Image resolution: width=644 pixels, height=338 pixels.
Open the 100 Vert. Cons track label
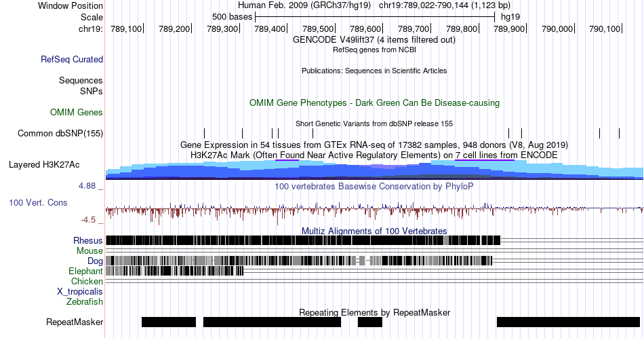[x=38, y=202]
